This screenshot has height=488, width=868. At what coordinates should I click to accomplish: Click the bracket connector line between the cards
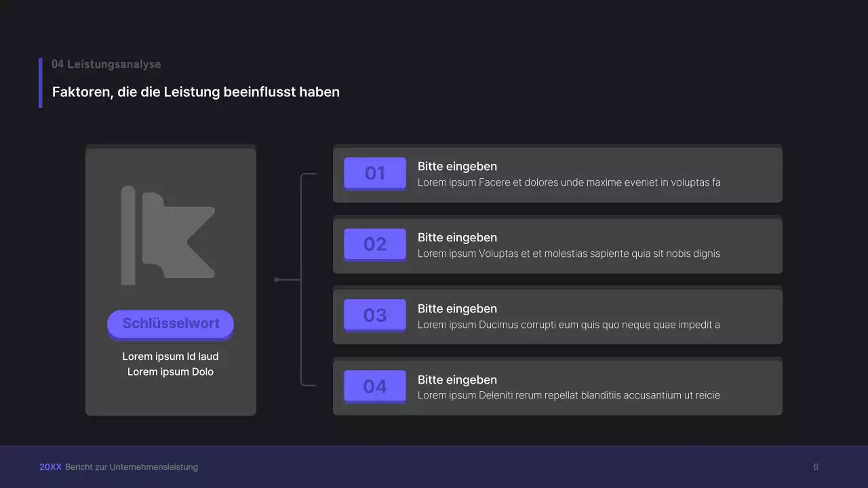[300, 279]
